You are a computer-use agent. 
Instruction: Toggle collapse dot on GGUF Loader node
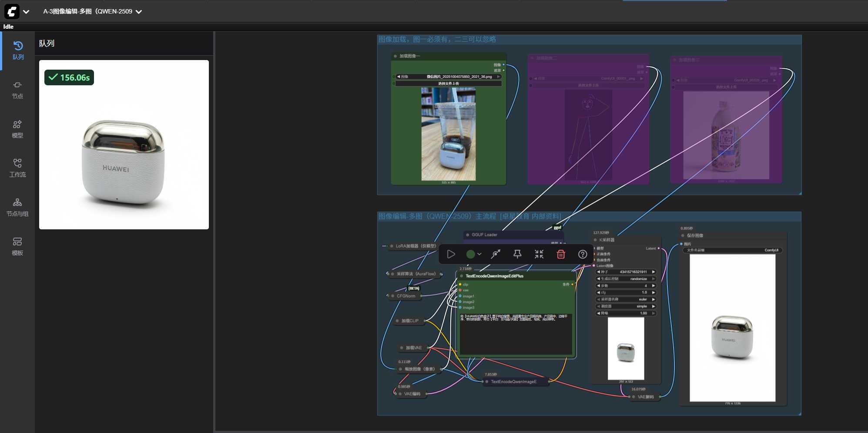(x=468, y=235)
